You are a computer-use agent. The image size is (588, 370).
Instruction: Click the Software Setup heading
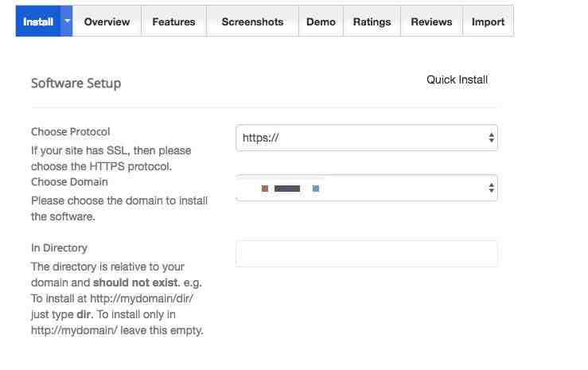(76, 83)
